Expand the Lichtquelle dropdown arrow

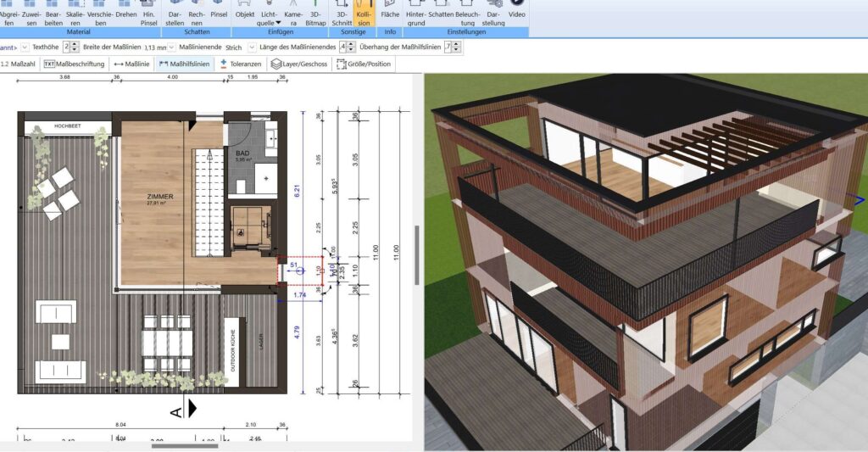278,23
